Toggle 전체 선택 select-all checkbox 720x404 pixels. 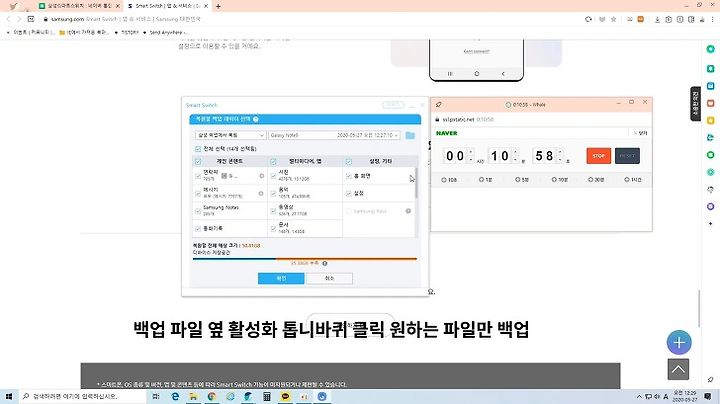tap(198, 149)
